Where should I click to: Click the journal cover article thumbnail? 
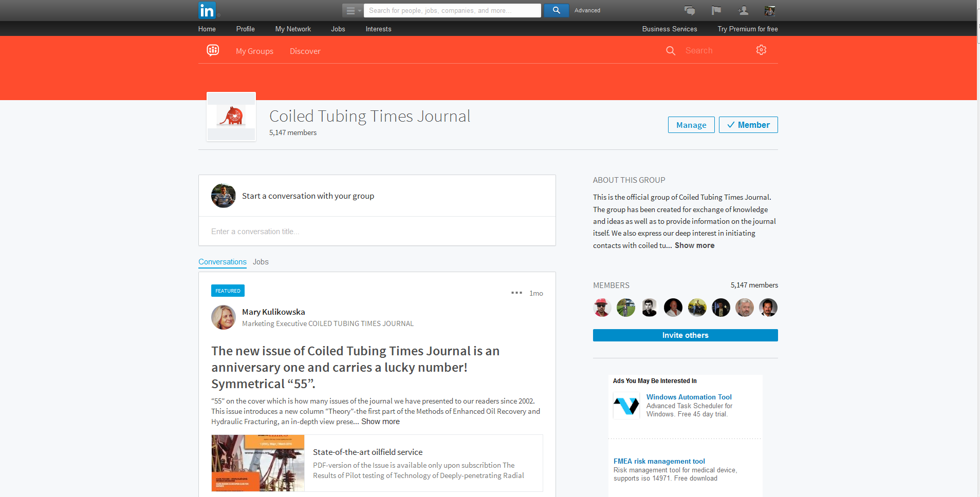pos(258,463)
